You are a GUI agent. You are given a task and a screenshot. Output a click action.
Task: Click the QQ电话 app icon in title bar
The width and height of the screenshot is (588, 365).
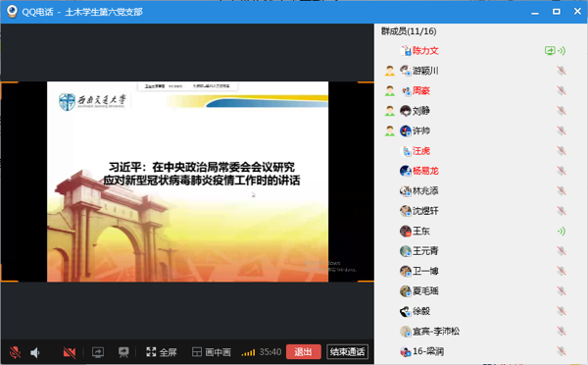13,12
